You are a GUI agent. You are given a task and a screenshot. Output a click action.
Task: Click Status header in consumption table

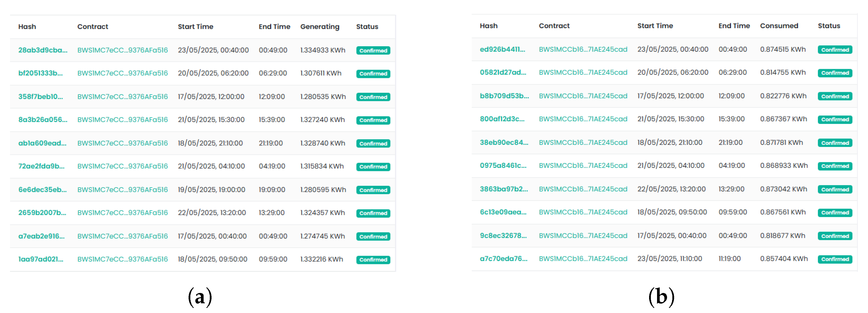[829, 26]
